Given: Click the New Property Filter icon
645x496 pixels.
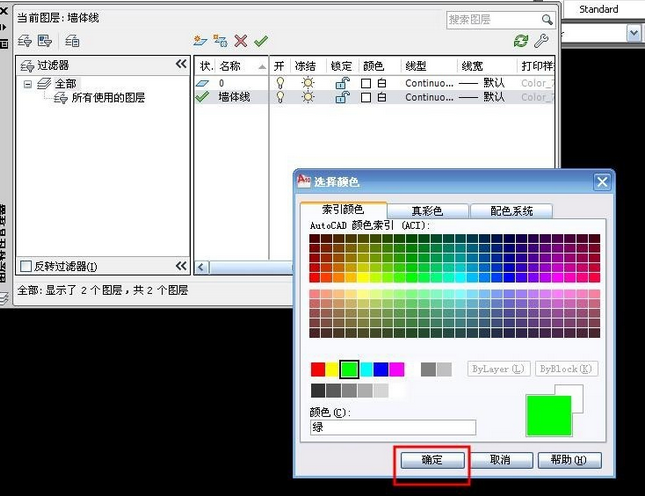Looking at the screenshot, I should pyautogui.click(x=24, y=41).
